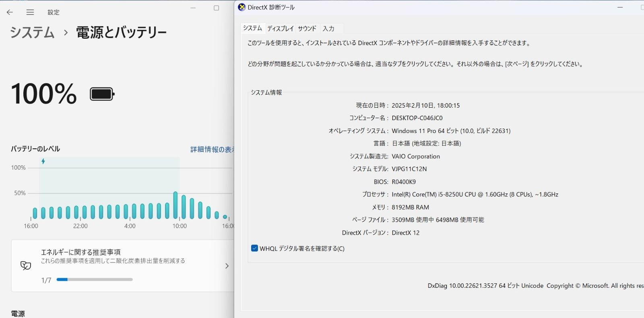Open エネルギーに関する推奨事項 card
The image size is (644, 318).
[122, 266]
